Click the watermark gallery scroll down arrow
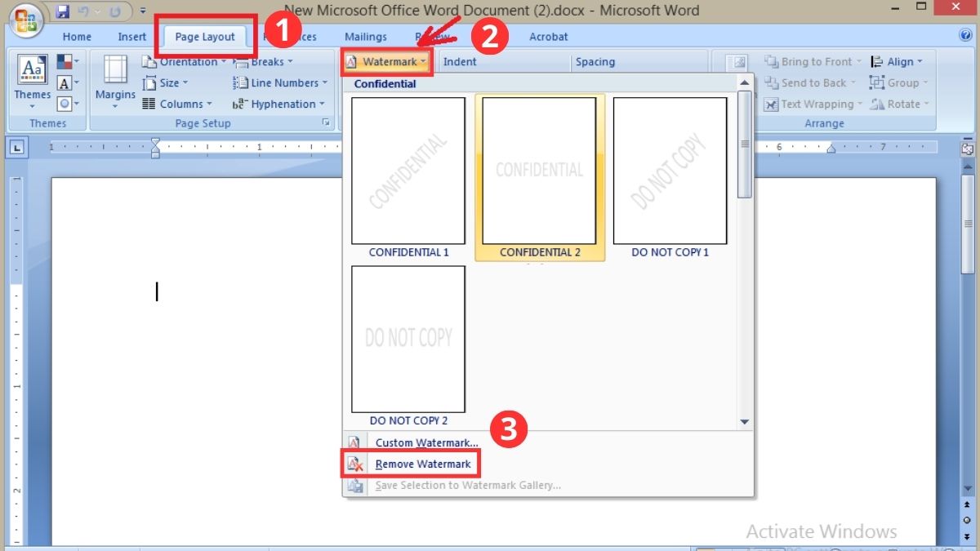Image resolution: width=980 pixels, height=551 pixels. [744, 422]
